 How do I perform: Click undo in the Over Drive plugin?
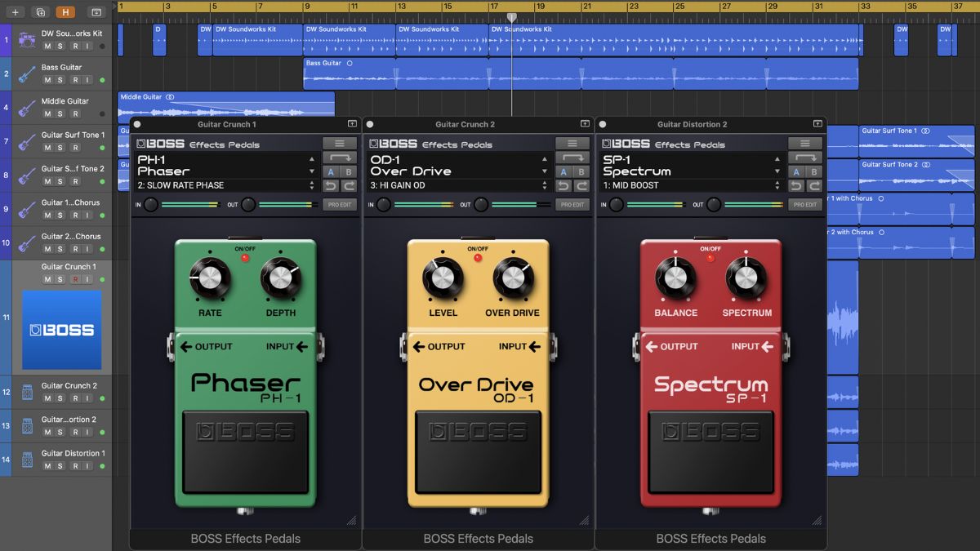tap(564, 186)
